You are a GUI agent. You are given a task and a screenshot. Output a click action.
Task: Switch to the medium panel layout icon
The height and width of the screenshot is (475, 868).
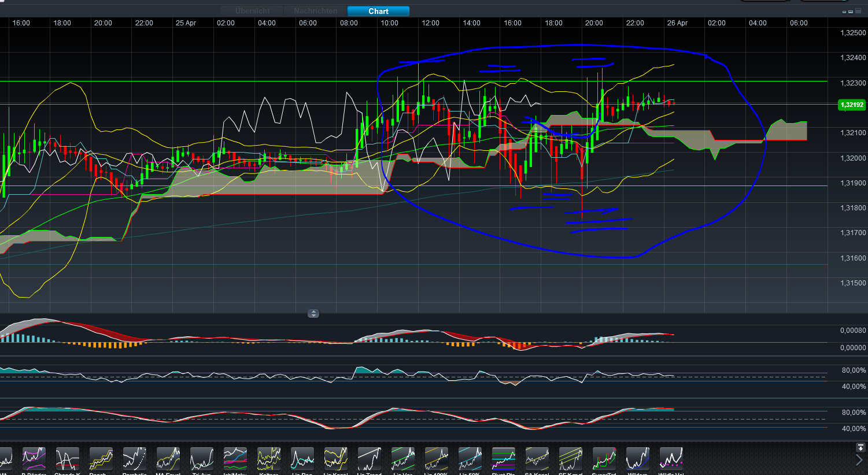tap(851, 11)
